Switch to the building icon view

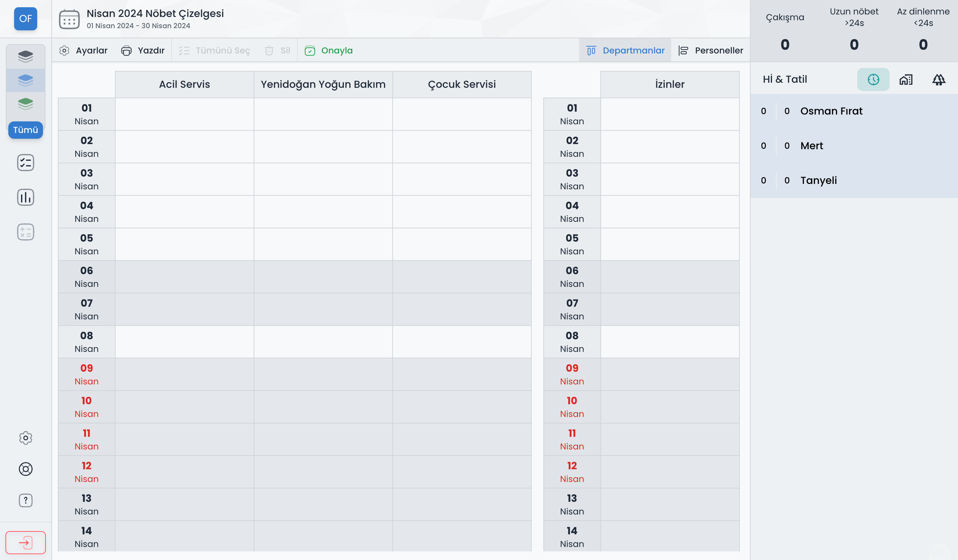coord(906,79)
